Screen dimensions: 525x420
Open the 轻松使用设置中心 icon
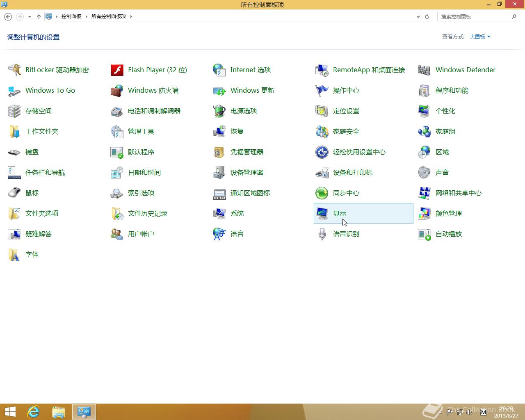click(x=322, y=152)
